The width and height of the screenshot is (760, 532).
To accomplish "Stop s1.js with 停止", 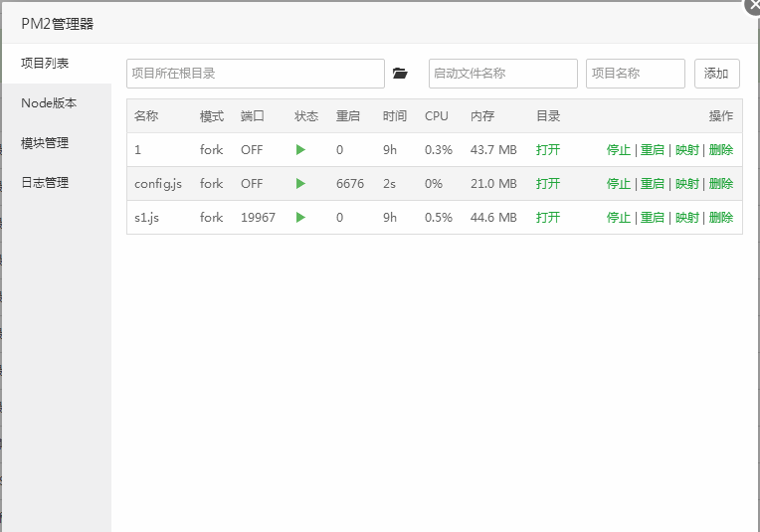I will click(x=619, y=217).
